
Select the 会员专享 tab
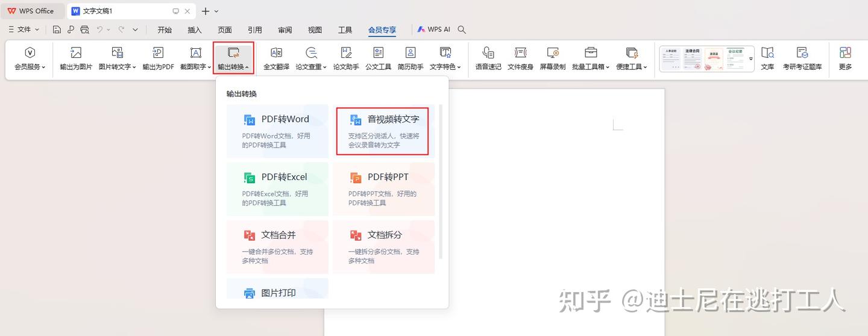[382, 30]
